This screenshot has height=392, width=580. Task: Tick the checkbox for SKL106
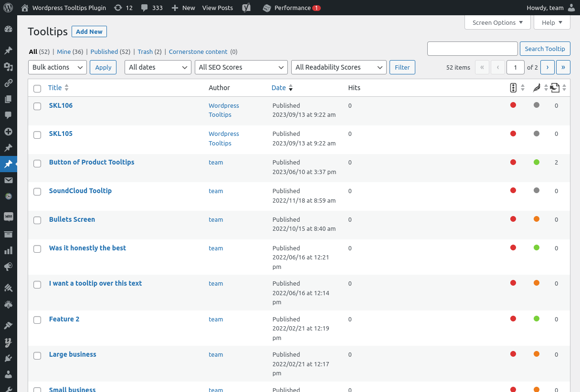point(37,106)
